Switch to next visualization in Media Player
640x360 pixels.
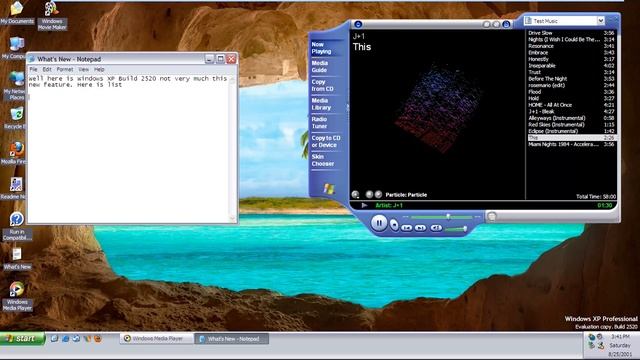(378, 195)
